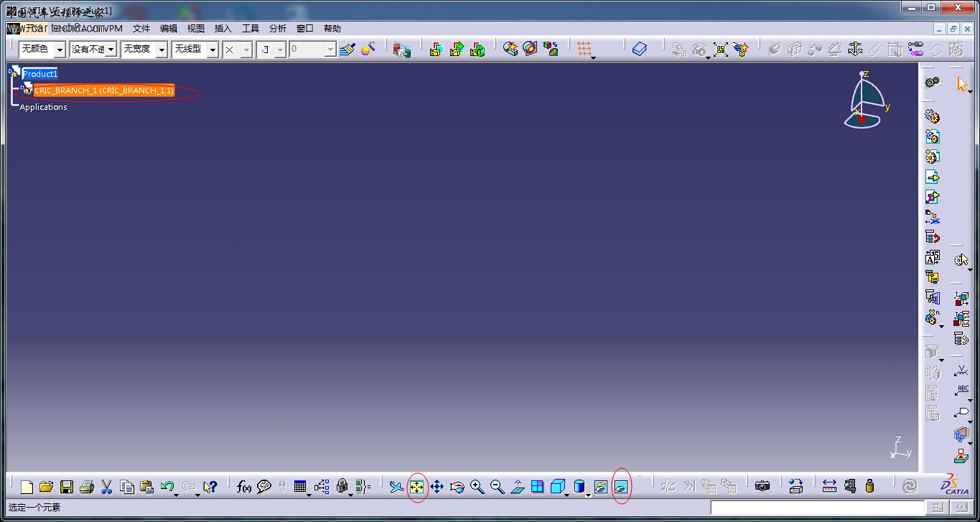Screen dimensions: 980x522
Task: Click the comment speech bubble icon
Action: click(264, 487)
